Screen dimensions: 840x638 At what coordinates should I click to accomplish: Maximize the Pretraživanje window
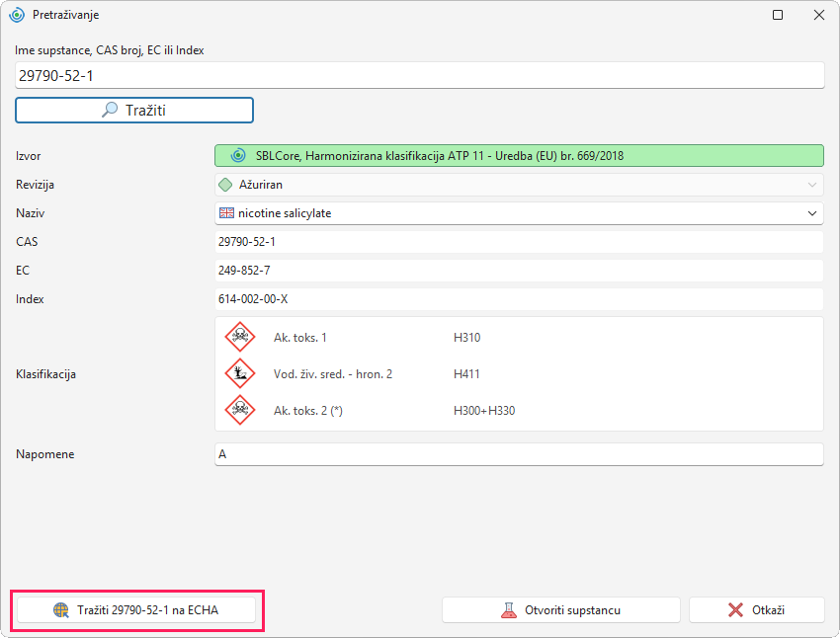[778, 15]
